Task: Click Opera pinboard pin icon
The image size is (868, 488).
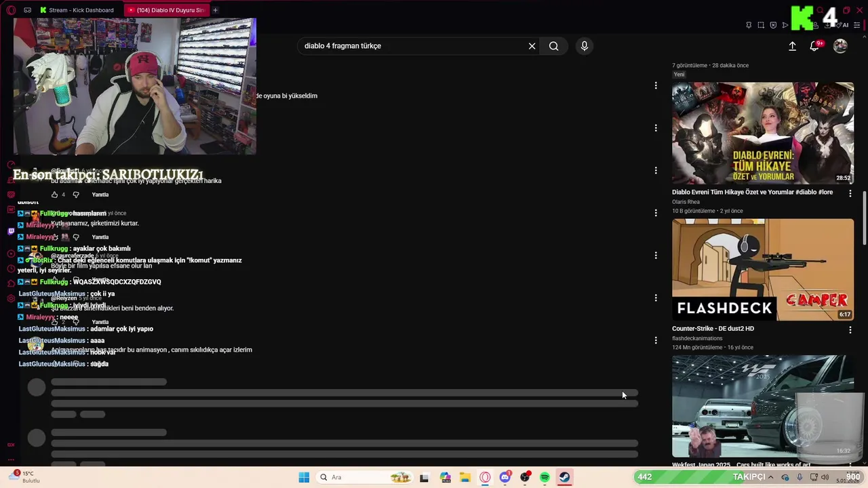Action: coord(749,25)
